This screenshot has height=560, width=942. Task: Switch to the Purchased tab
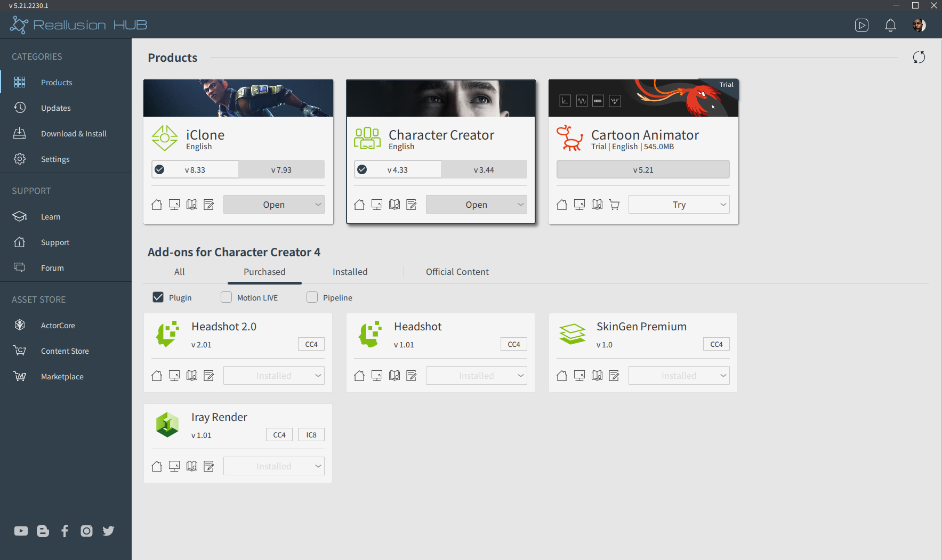coord(264,272)
